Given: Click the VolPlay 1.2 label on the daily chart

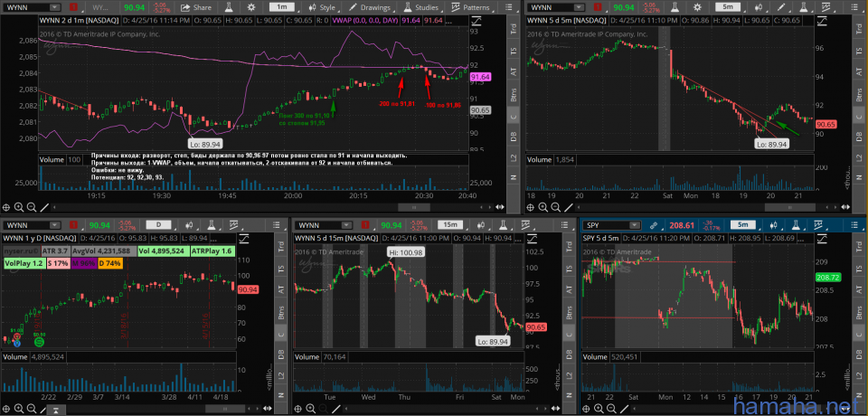Looking at the screenshot, I should click(24, 264).
